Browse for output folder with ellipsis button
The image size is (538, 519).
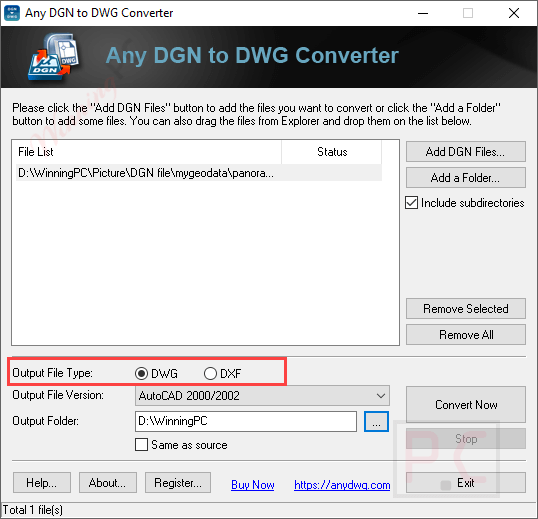click(x=376, y=421)
